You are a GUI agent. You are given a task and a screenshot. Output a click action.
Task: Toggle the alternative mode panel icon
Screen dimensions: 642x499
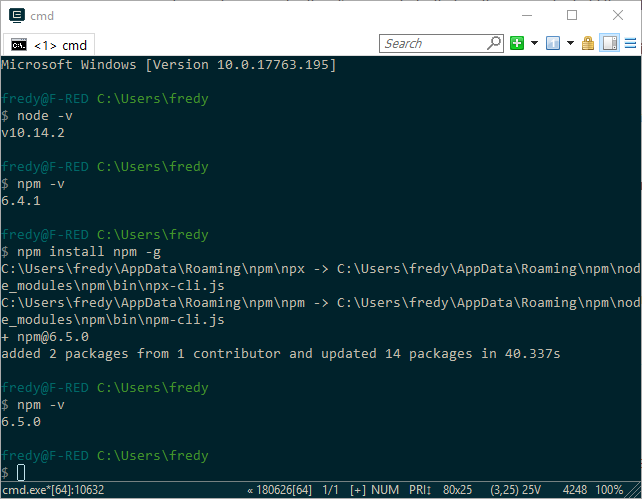(x=609, y=43)
